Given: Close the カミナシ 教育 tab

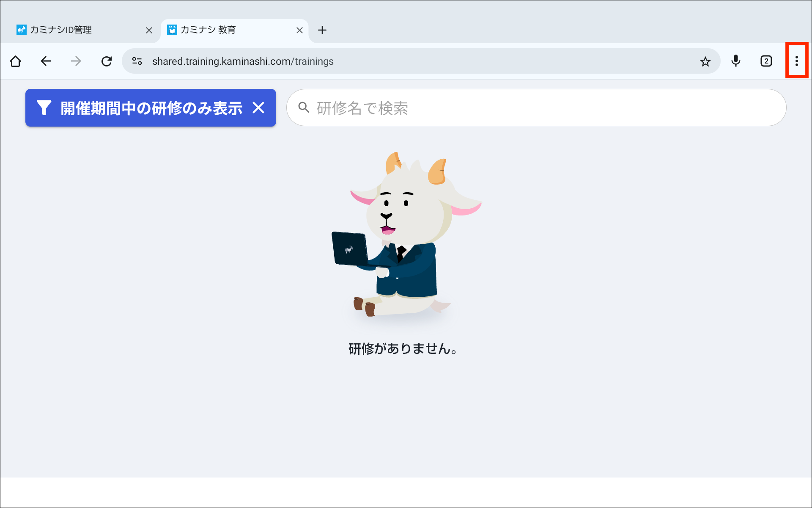Looking at the screenshot, I should [x=299, y=30].
